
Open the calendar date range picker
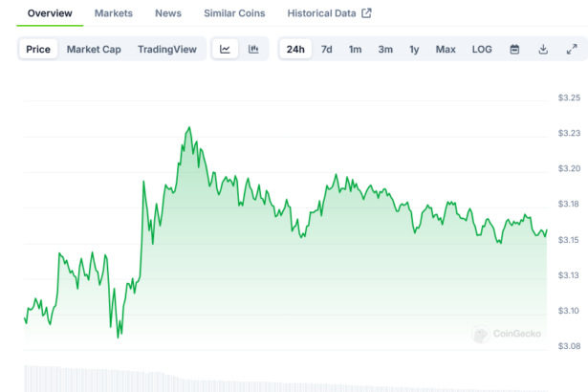[x=514, y=50]
